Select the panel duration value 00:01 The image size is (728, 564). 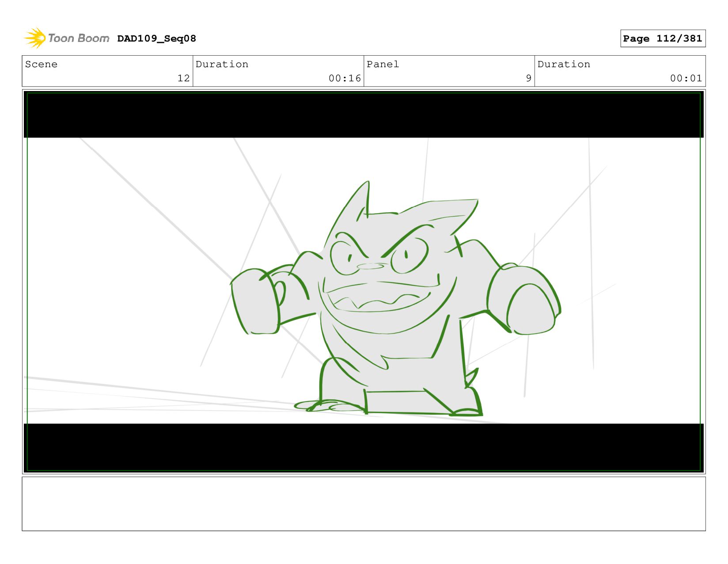click(x=686, y=78)
